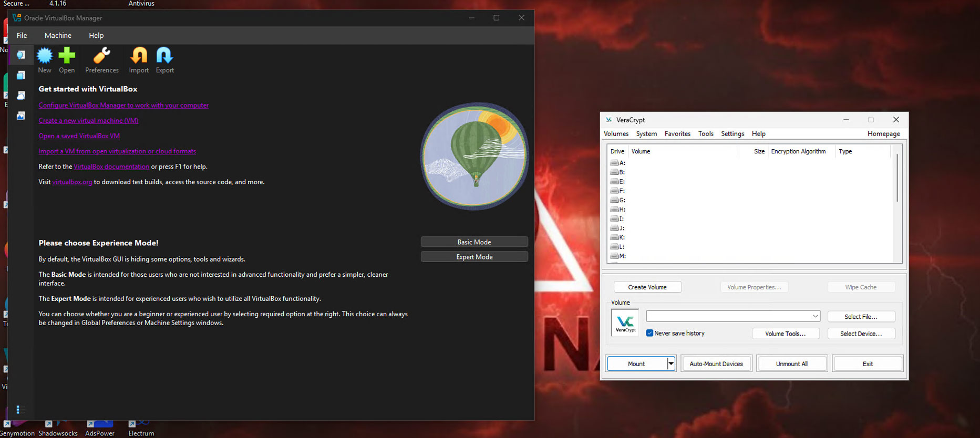Image resolution: width=980 pixels, height=438 pixels.
Task: Follow the Create a new virtual machine link
Action: pyautogui.click(x=88, y=121)
